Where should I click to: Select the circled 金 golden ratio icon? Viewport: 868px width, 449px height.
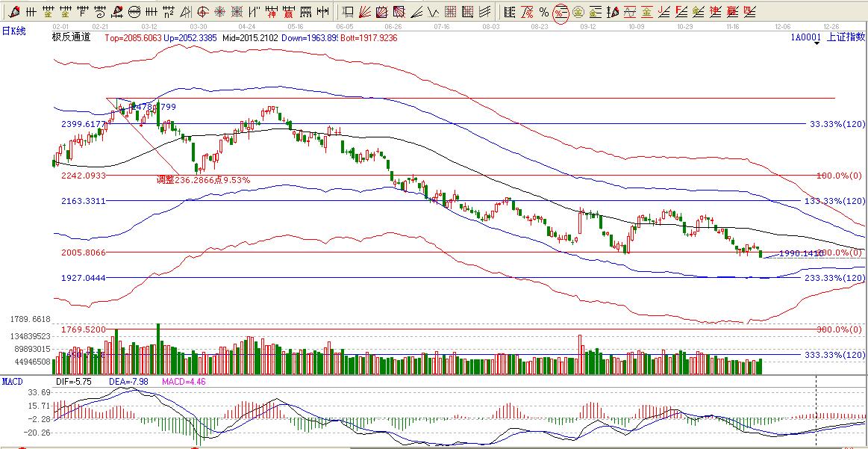[x=578, y=12]
